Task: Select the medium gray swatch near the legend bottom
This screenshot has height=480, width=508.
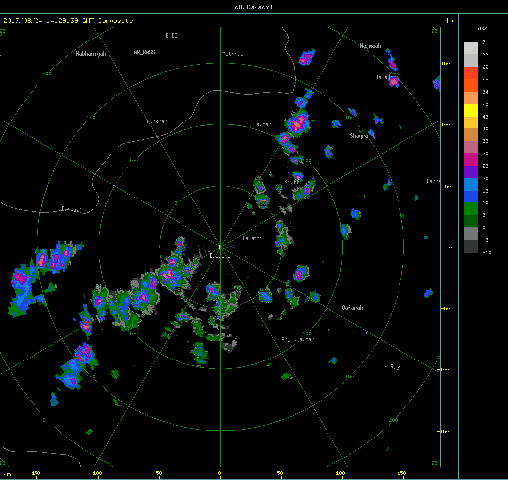Action: [x=471, y=234]
